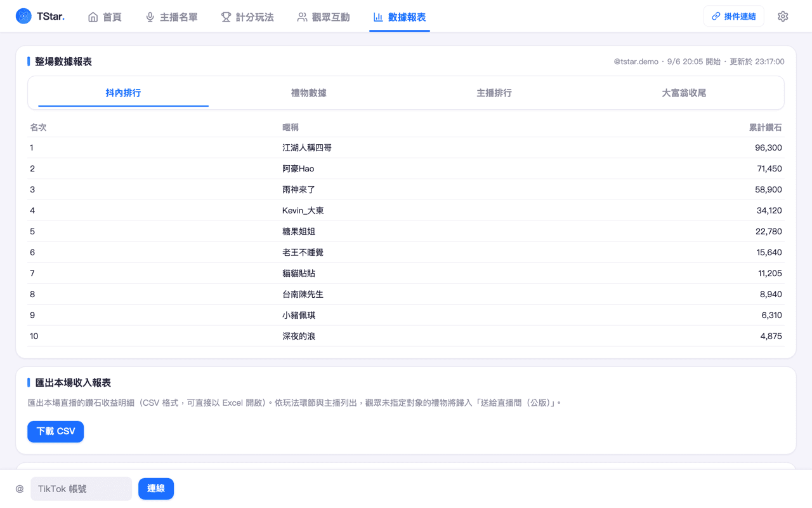This screenshot has width=812, height=508.
Task: Click rank number 10 in table
Action: tap(34, 336)
